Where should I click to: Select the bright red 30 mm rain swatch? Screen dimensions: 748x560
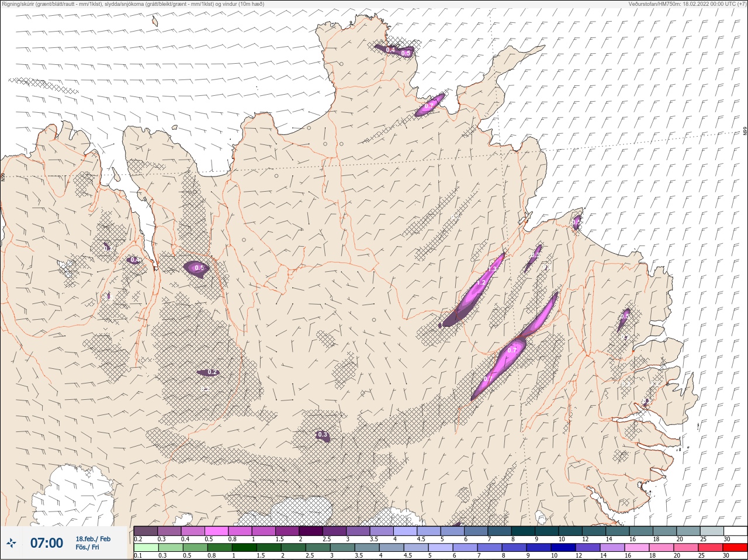pos(736,548)
